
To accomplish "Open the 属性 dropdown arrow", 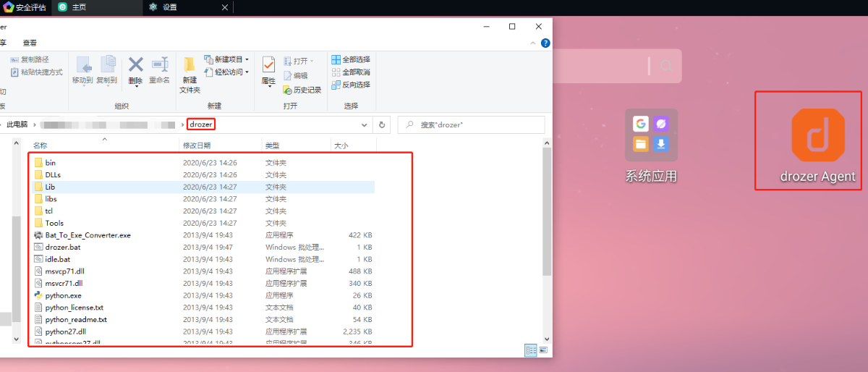I will pyautogui.click(x=269, y=88).
